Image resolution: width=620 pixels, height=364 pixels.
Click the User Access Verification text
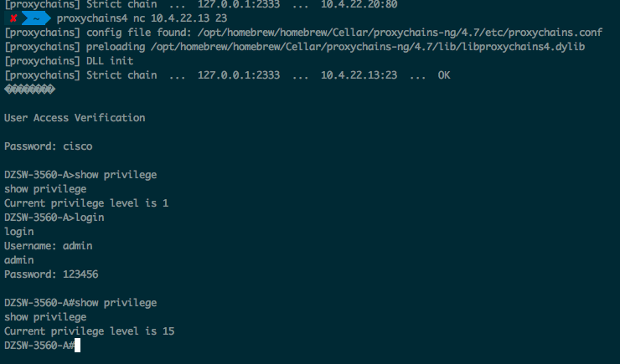tap(75, 118)
